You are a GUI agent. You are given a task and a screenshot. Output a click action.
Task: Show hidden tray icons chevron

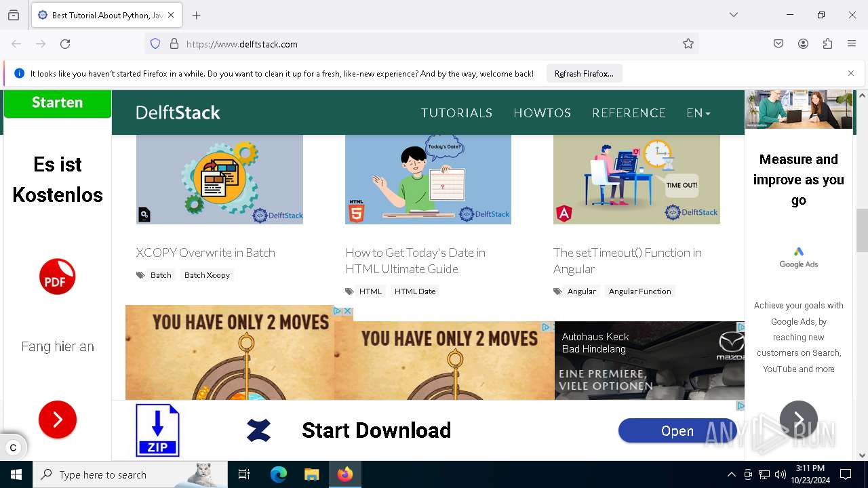(x=731, y=474)
